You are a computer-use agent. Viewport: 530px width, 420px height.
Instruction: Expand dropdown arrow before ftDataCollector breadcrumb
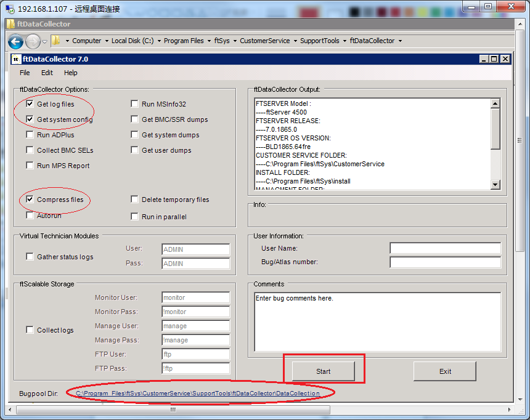tap(344, 41)
